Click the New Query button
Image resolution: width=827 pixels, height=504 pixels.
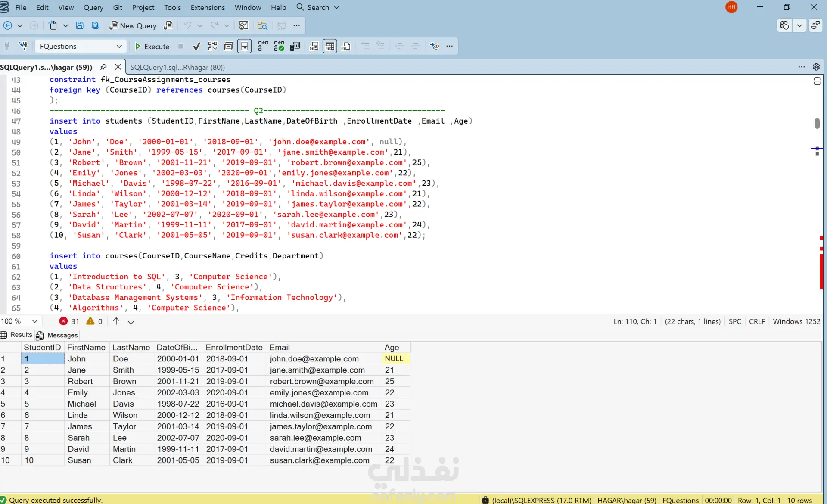[133, 25]
